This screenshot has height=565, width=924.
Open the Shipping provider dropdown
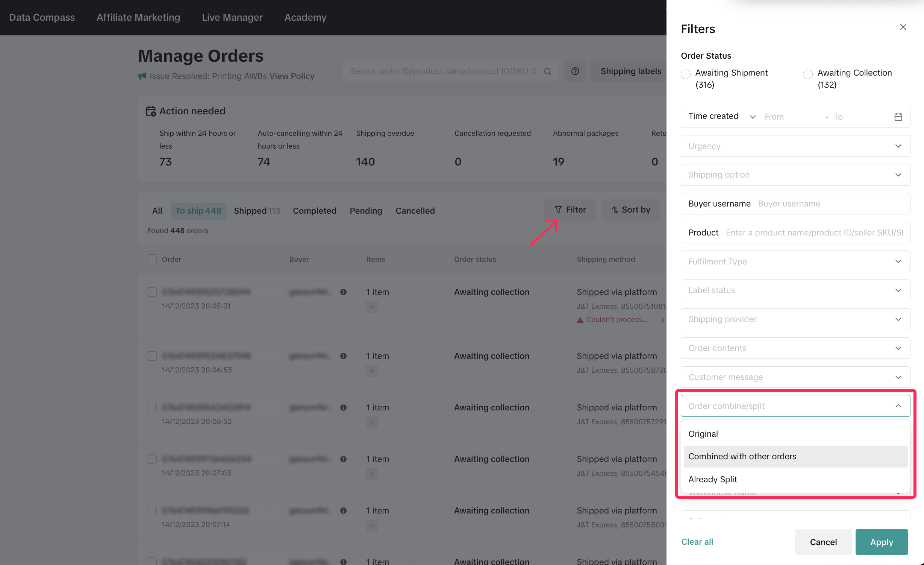[x=795, y=319]
